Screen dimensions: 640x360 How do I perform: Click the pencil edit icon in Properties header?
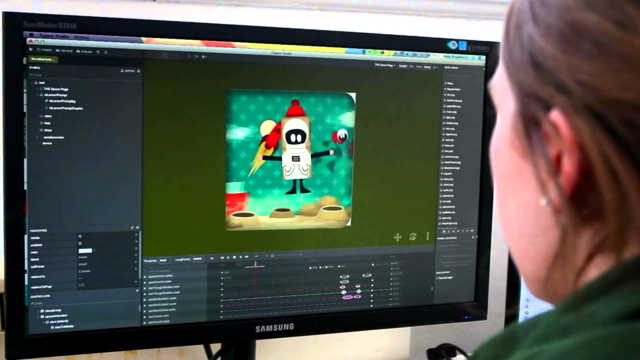pyautogui.click(x=132, y=228)
